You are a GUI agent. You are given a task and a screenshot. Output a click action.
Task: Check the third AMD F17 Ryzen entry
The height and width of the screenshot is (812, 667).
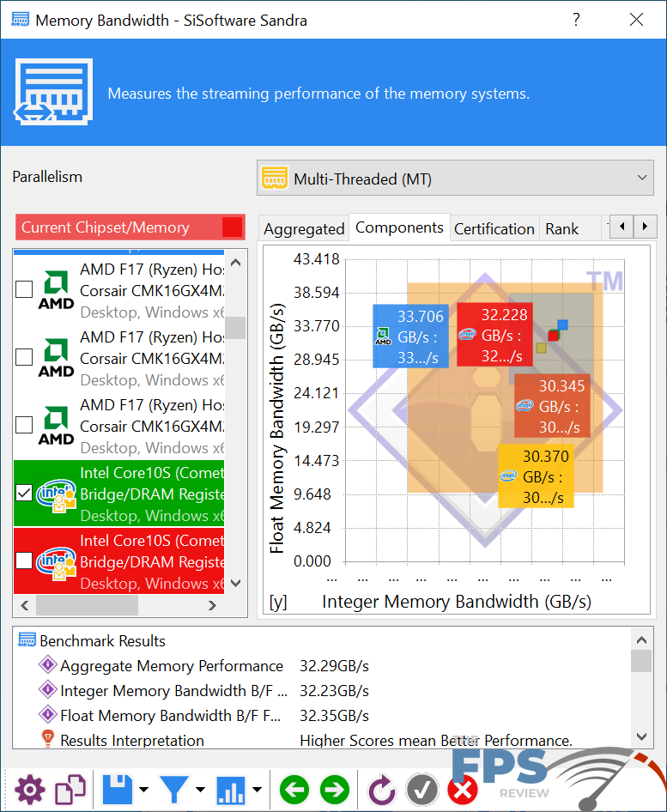pyautogui.click(x=24, y=425)
